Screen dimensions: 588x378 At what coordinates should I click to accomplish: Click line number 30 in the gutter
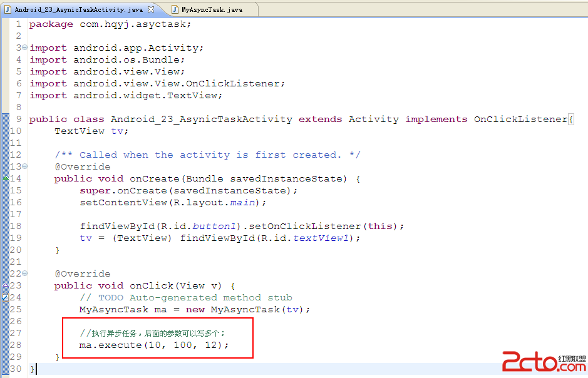coord(16,369)
